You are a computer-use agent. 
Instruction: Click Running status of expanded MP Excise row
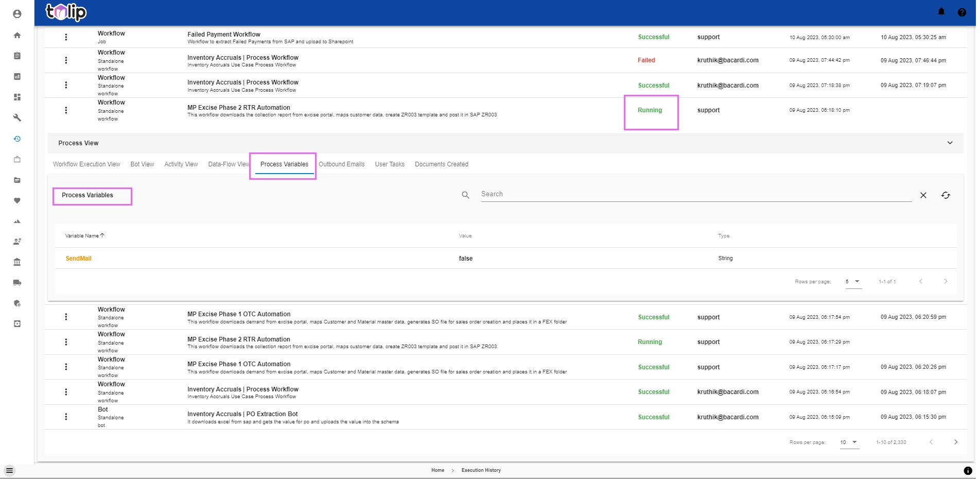(650, 110)
